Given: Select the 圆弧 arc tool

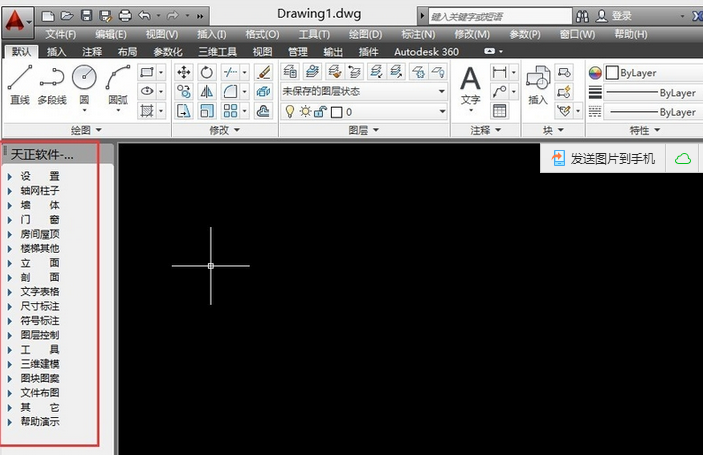Looking at the screenshot, I should pos(118,85).
